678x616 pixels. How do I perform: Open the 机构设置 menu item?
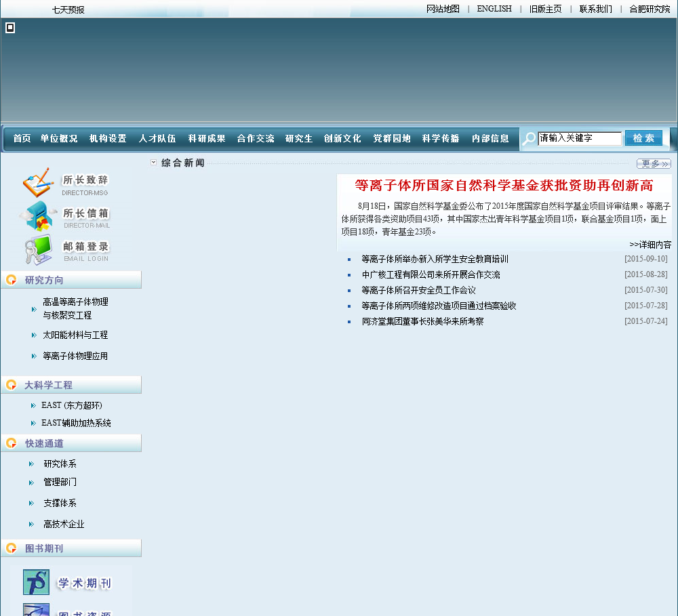coord(108,138)
